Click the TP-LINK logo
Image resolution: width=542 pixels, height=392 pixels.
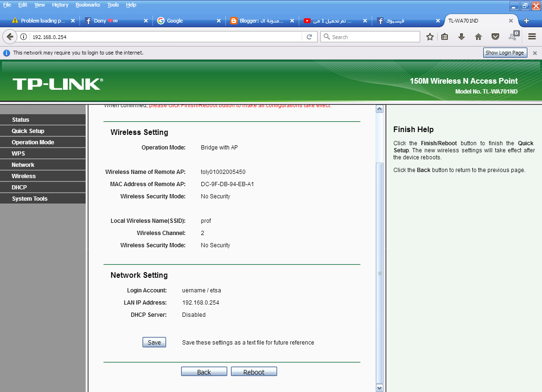pos(58,84)
